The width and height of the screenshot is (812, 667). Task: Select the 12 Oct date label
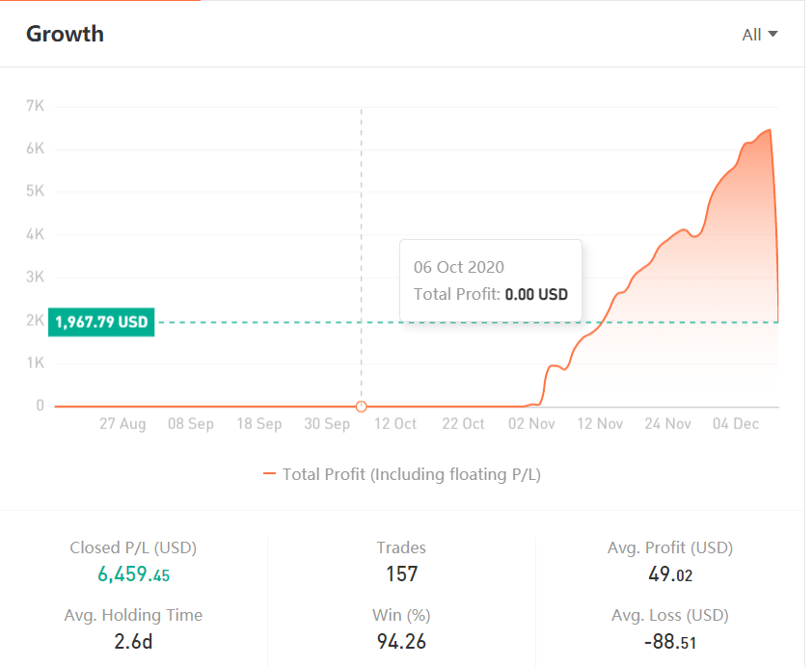395,424
